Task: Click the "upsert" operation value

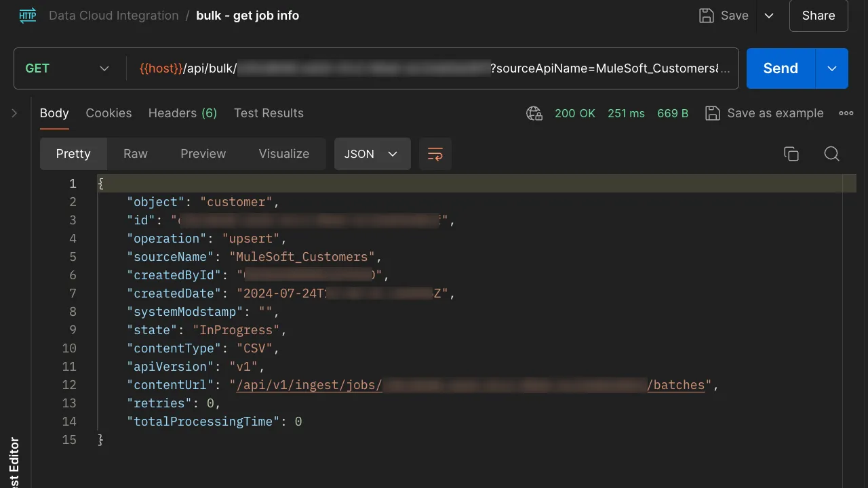Action: coord(251,239)
